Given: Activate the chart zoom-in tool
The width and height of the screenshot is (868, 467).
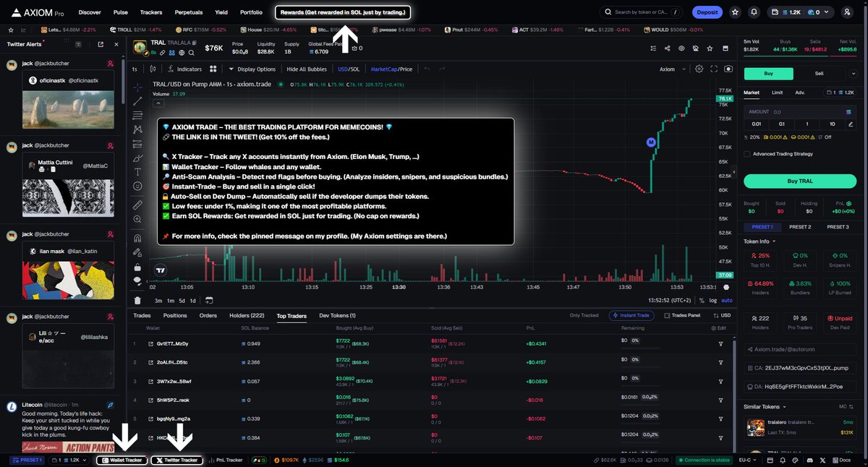Looking at the screenshot, I should coord(137,219).
